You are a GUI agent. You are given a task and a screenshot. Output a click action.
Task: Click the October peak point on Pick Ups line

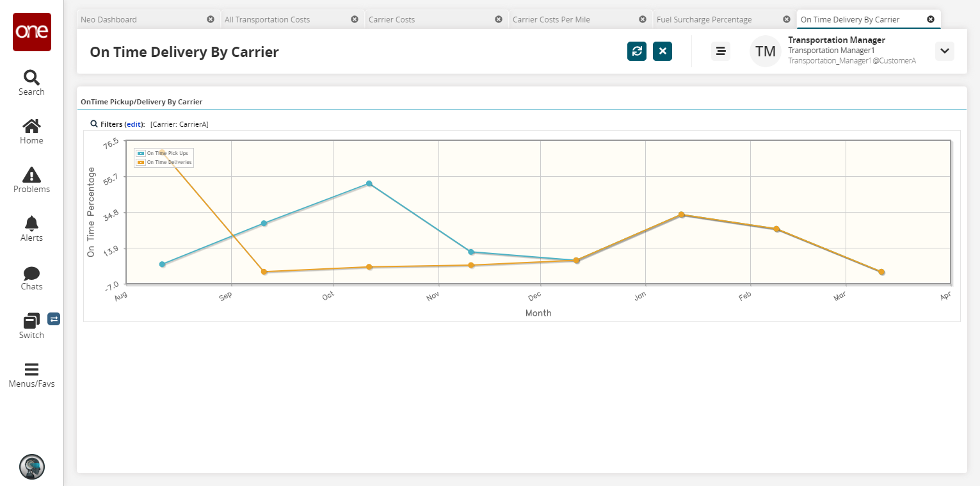point(369,184)
